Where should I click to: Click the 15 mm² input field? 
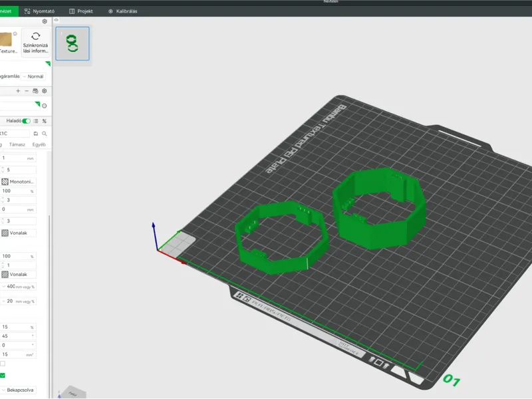pyautogui.click(x=18, y=354)
